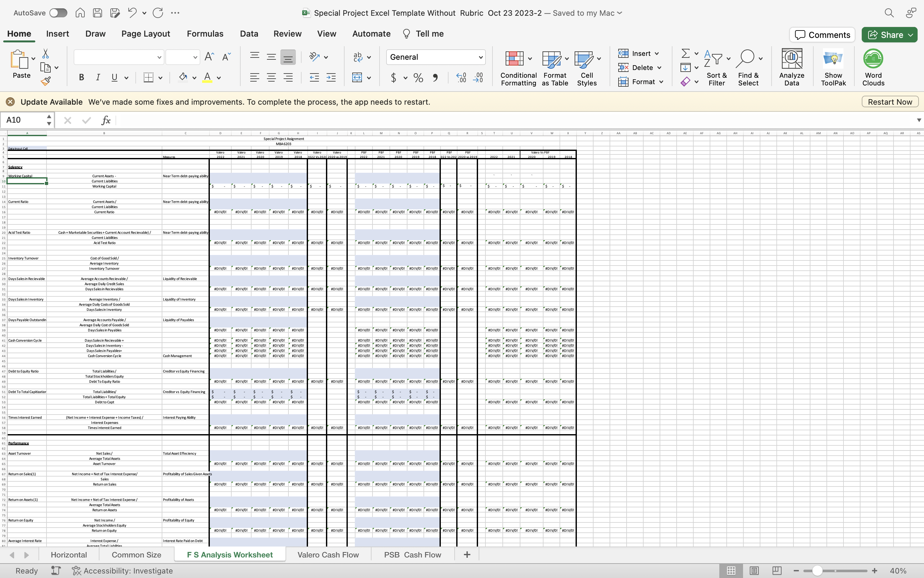Viewport: 924px width, 578px height.
Task: Add a new sheet
Action: (467, 555)
